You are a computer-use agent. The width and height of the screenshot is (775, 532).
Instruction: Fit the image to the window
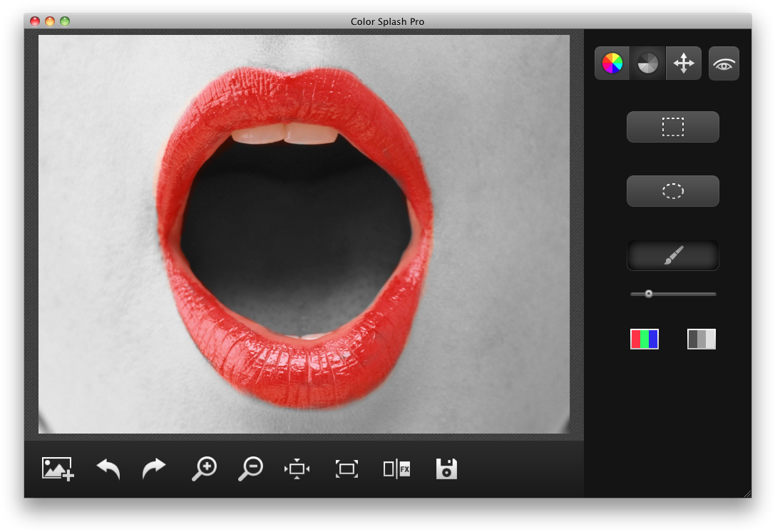tap(297, 469)
